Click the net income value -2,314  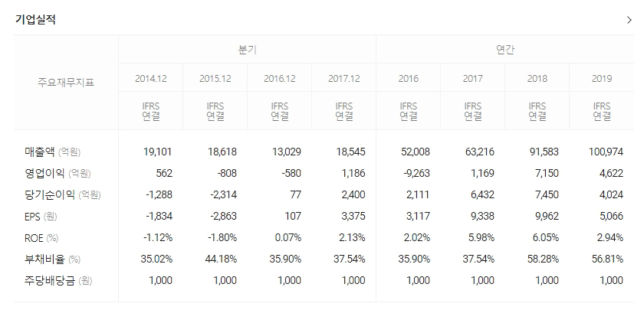[x=223, y=194]
